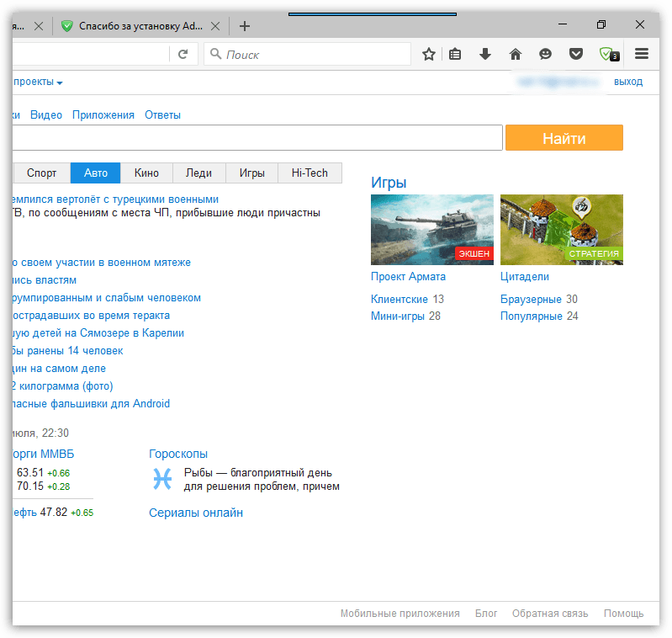Open 'Обратная связь' footer link
672x638 pixels.
[550, 613]
